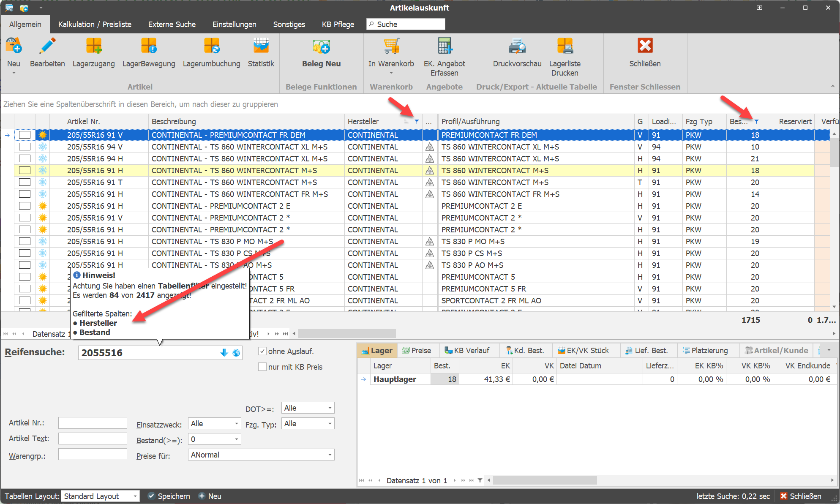Open the Statistik chart icon
The height and width of the screenshot is (504, 840).
click(261, 46)
